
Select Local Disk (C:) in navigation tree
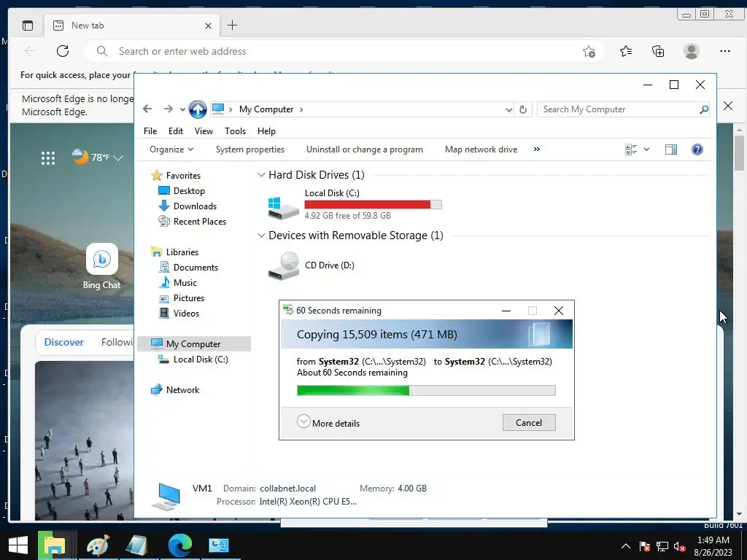(x=200, y=359)
